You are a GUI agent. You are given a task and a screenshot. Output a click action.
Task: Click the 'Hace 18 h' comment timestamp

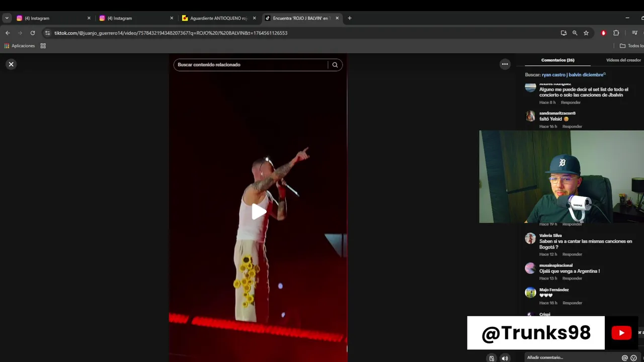click(x=548, y=303)
